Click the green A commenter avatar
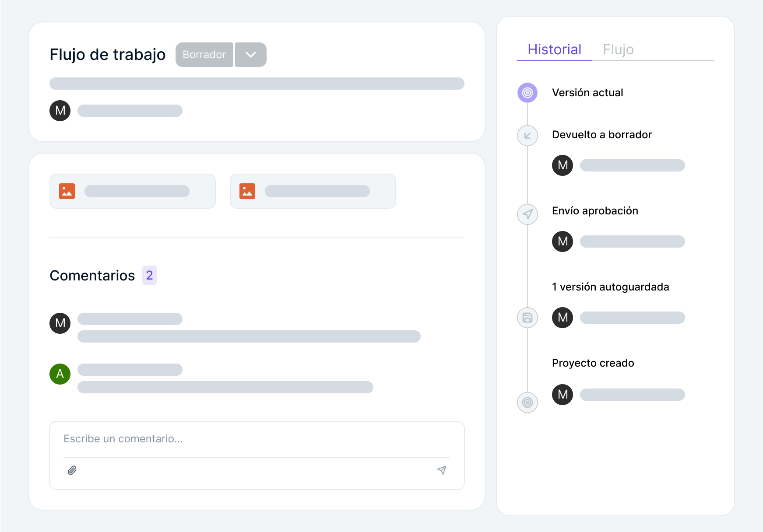This screenshot has height=532, width=763. [60, 374]
